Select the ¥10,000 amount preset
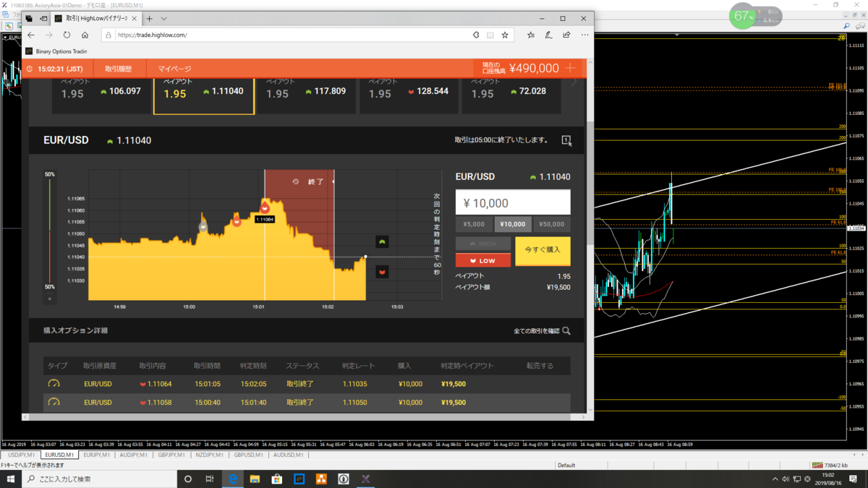This screenshot has height=488, width=868. tap(513, 224)
